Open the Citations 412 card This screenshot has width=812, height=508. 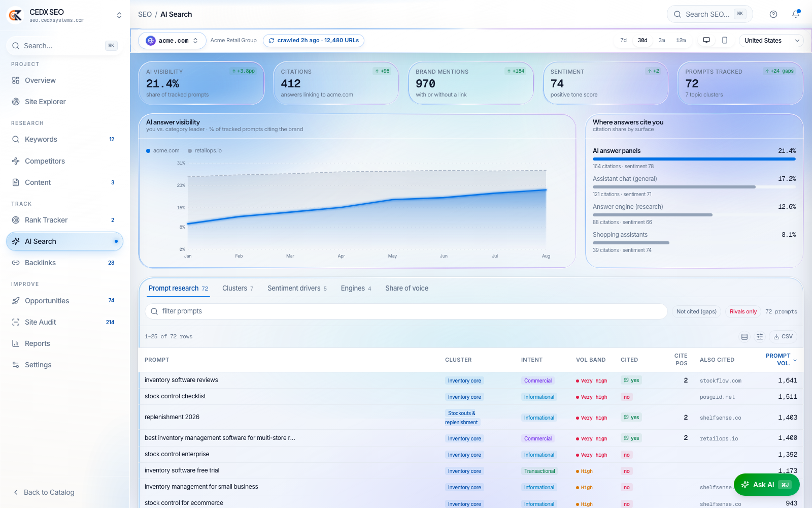tap(336, 83)
